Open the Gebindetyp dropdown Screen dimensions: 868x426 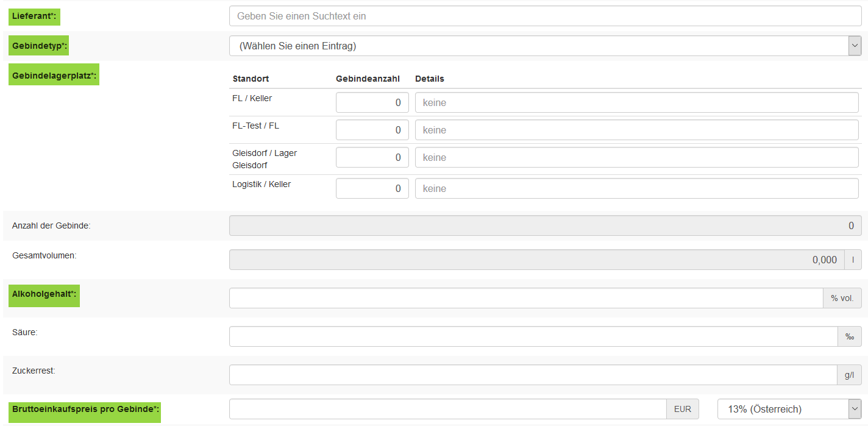click(x=545, y=46)
